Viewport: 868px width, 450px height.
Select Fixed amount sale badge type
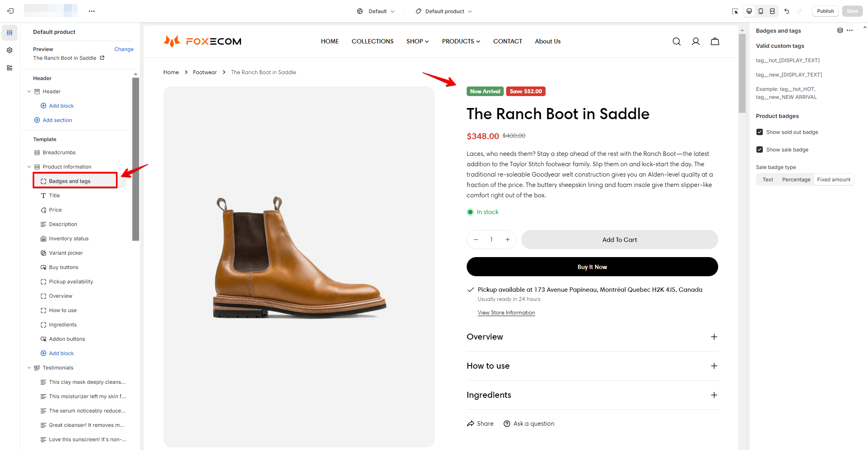point(833,180)
